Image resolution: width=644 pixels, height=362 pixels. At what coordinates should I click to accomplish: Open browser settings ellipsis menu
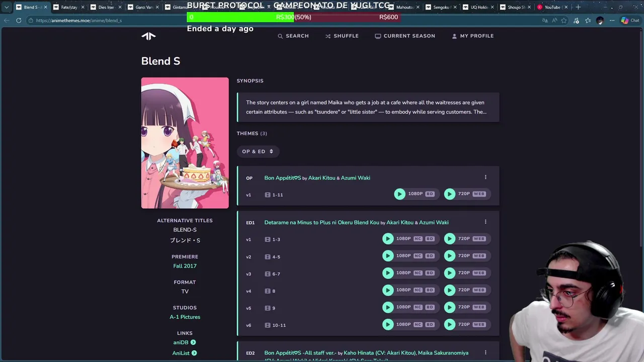pyautogui.click(x=612, y=21)
